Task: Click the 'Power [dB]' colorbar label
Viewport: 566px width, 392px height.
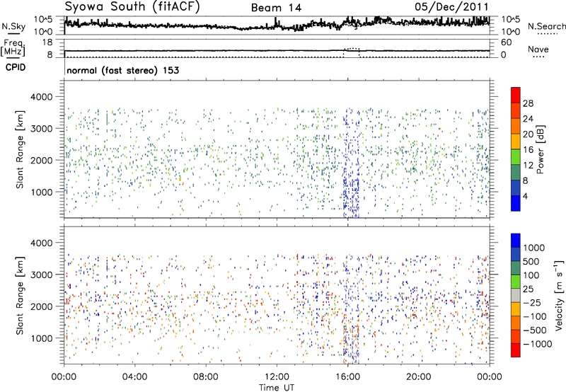Action: tap(540, 149)
